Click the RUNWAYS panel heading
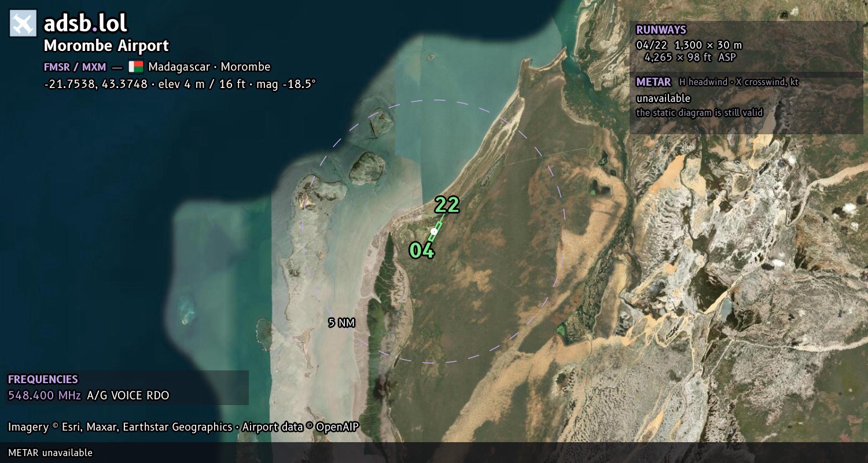This screenshot has width=868, height=463. (x=661, y=30)
